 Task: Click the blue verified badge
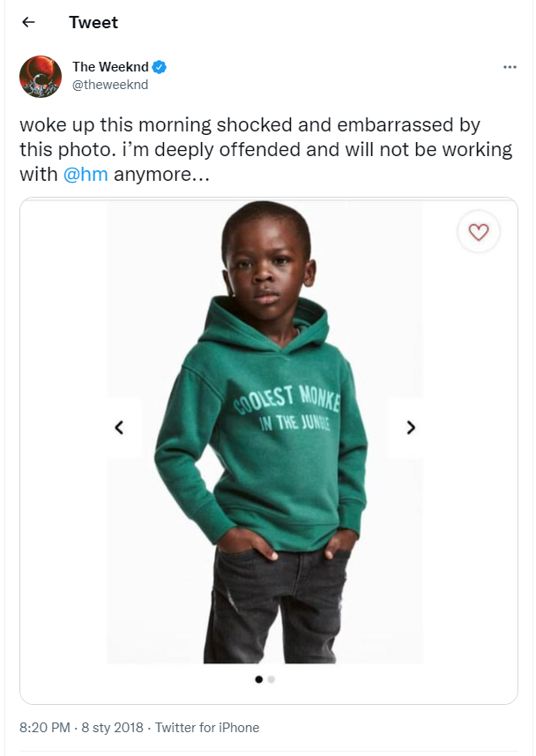(x=159, y=67)
